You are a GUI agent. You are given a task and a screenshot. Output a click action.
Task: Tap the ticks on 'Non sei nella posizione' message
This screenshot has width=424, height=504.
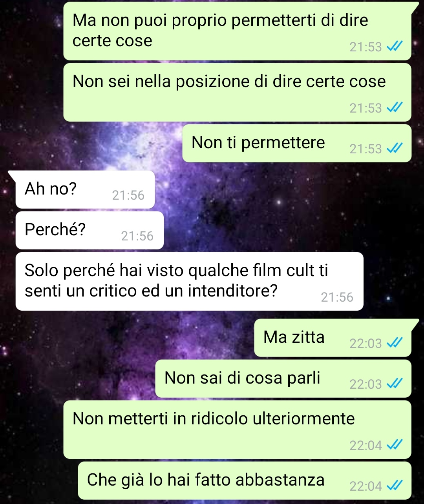(395, 107)
